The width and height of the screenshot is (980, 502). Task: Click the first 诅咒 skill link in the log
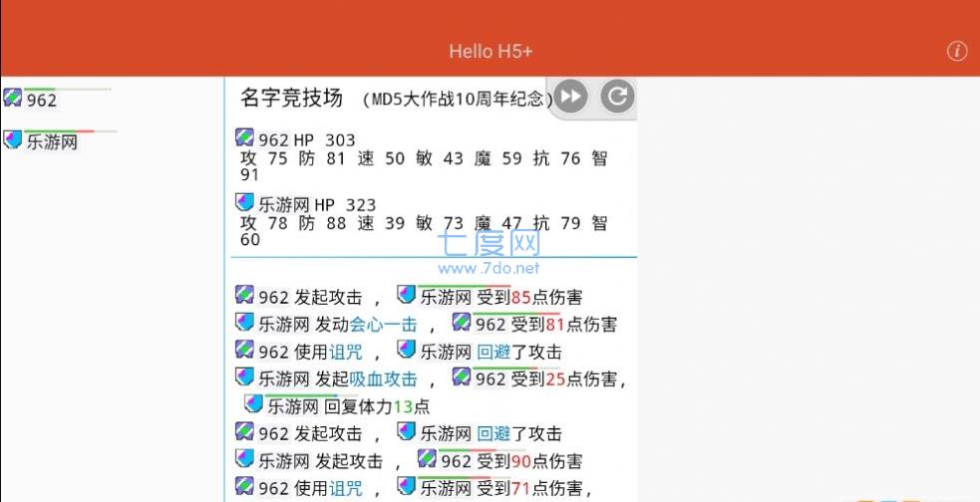pos(346,352)
